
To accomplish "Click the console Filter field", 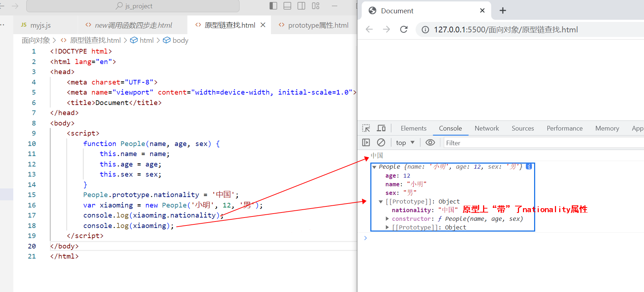I will tap(544, 143).
